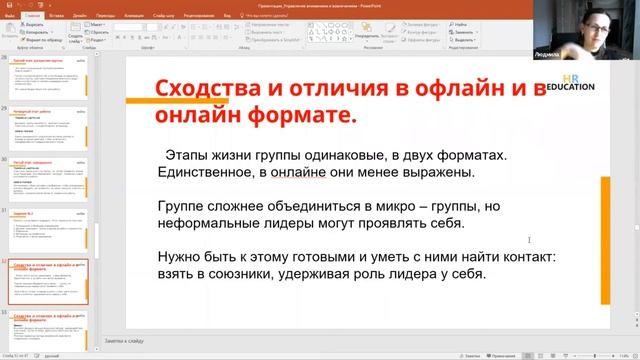The image size is (640, 360).
Task: Switch to slide sorter view icon
Action: (541, 356)
